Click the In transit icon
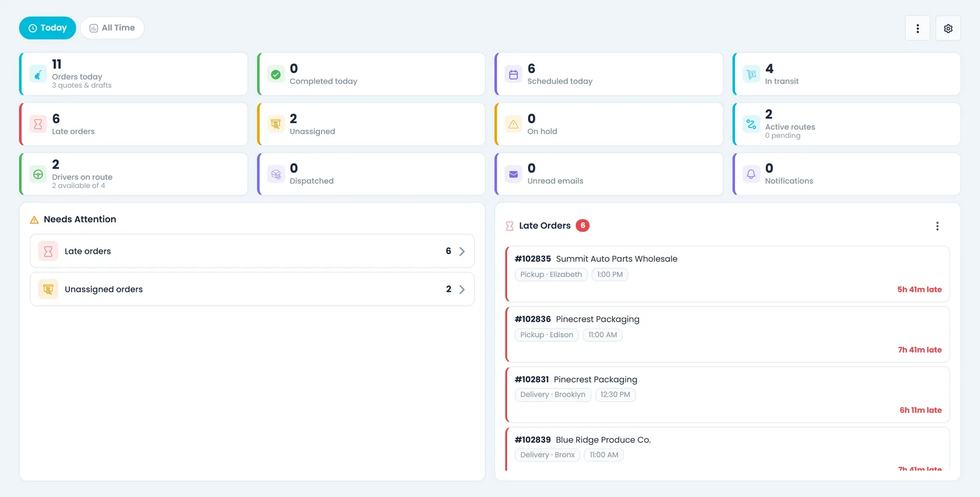 751,74
